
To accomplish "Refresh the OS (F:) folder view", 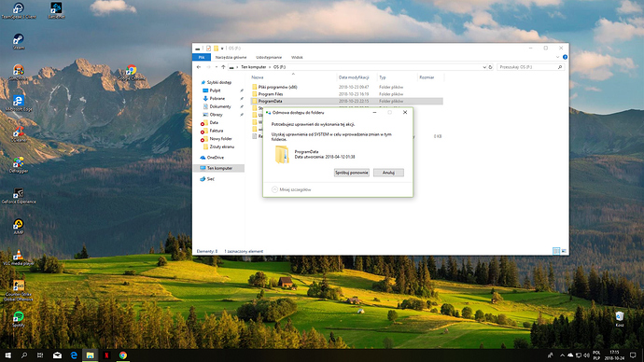I will point(490,67).
